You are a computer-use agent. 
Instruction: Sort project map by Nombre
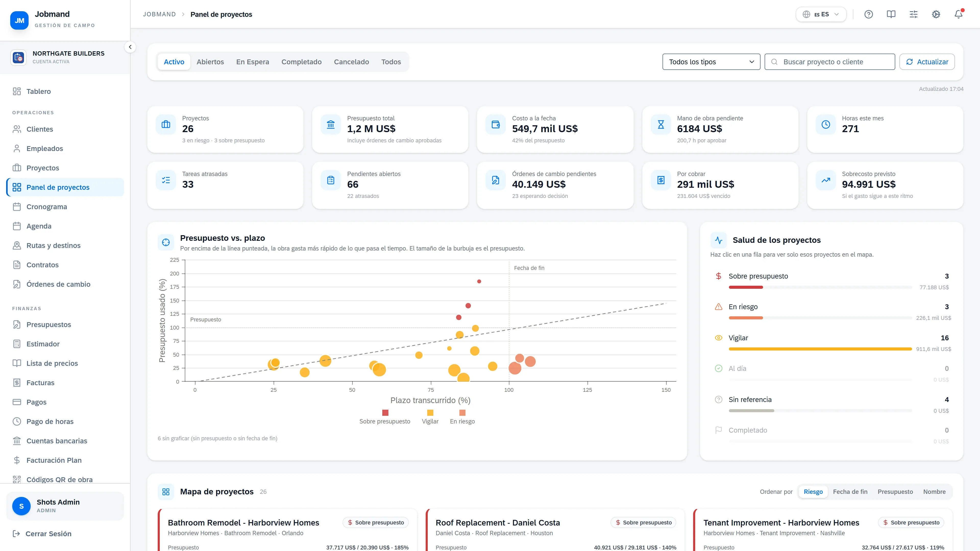[934, 492]
